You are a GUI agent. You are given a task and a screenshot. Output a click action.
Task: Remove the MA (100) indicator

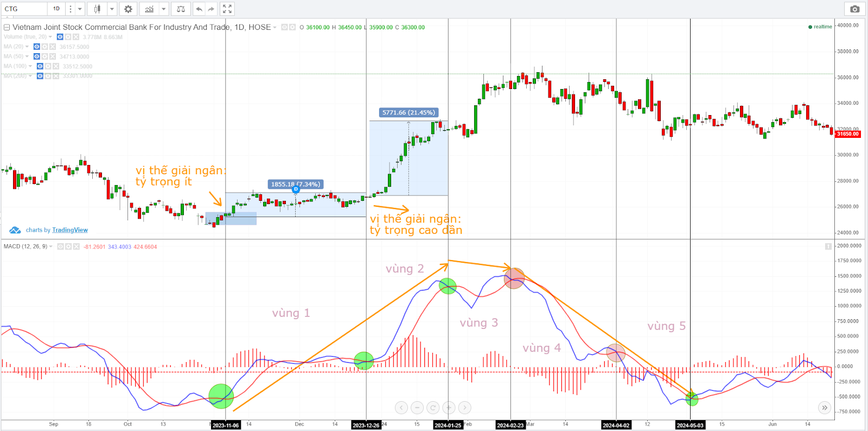click(56, 66)
